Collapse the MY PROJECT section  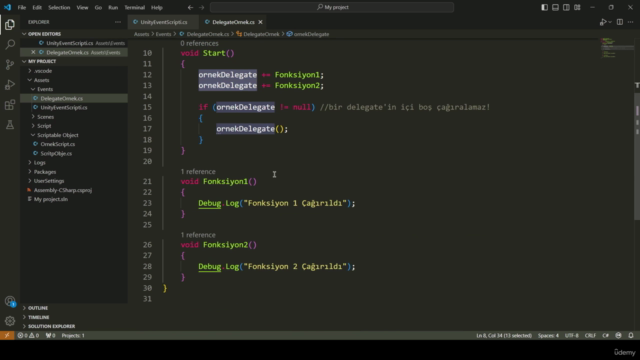coord(42,61)
